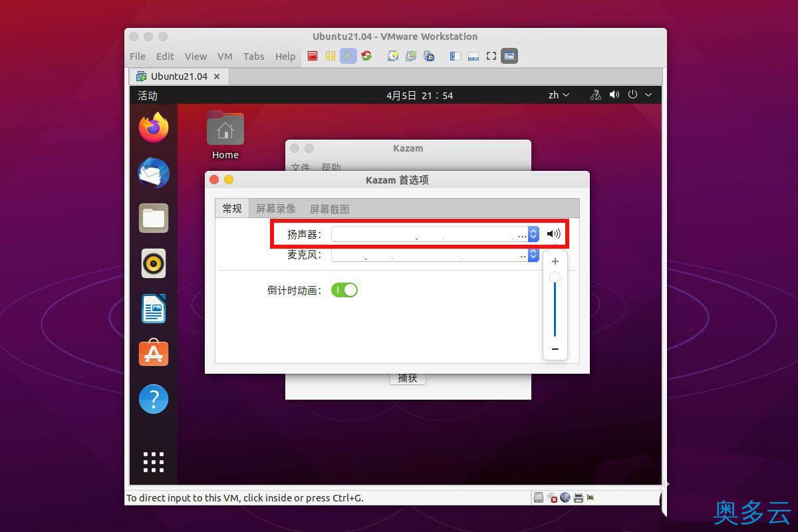Resume the VM with the play button
The height and width of the screenshot is (532, 798).
click(x=348, y=56)
